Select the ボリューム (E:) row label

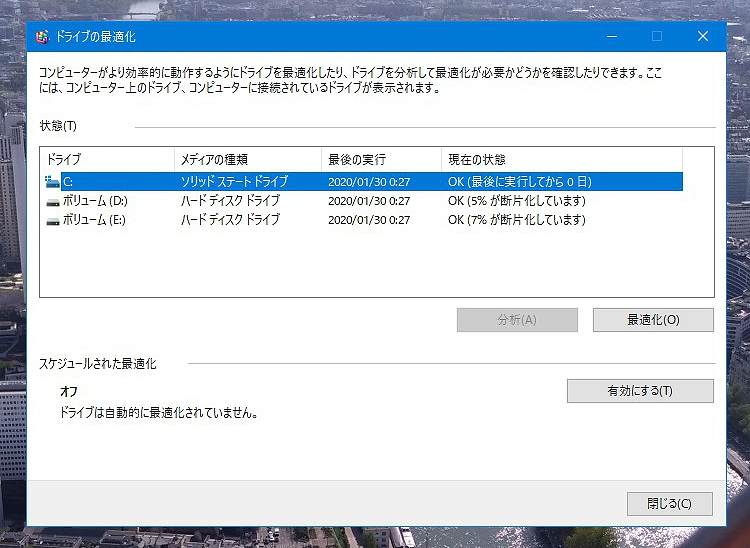coord(94,220)
